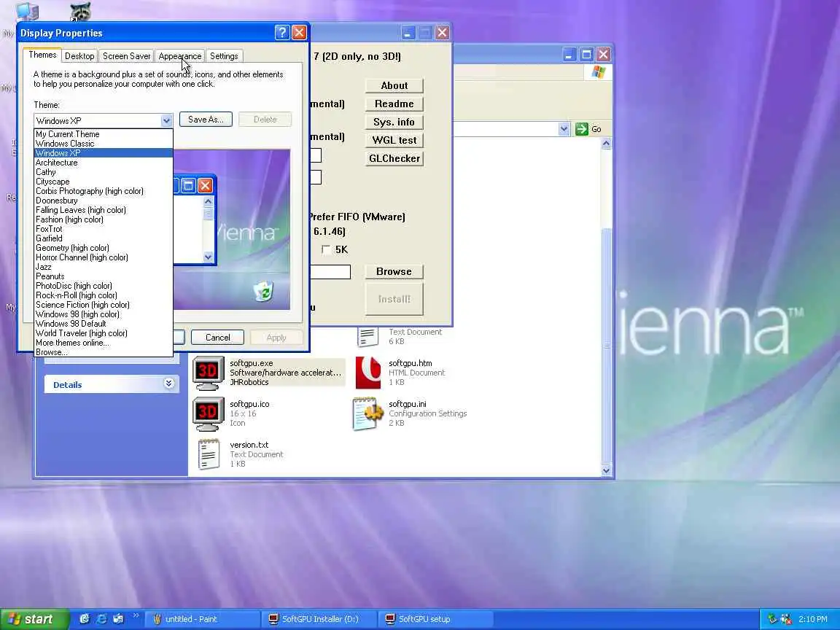
Task: Pick the Garfield theme
Action: 104,238
